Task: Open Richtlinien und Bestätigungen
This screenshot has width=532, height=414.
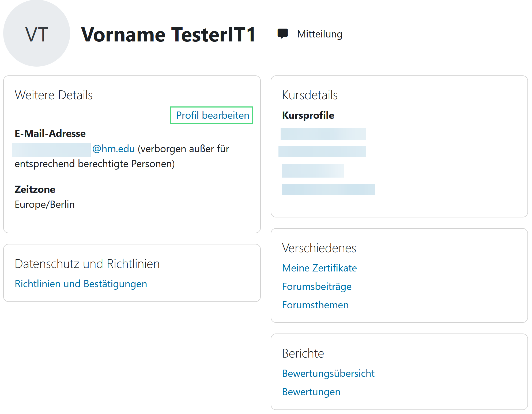Action: [x=81, y=284]
